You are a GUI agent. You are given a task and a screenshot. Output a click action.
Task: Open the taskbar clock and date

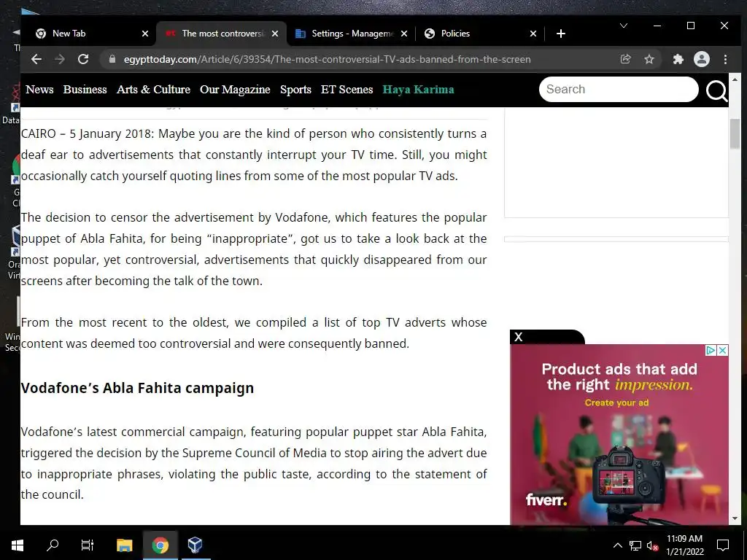[x=684, y=545]
